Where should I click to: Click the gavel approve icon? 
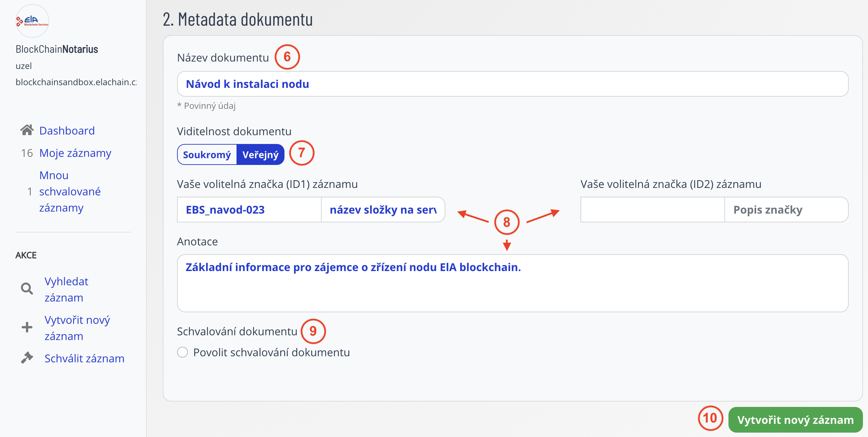[x=27, y=358]
